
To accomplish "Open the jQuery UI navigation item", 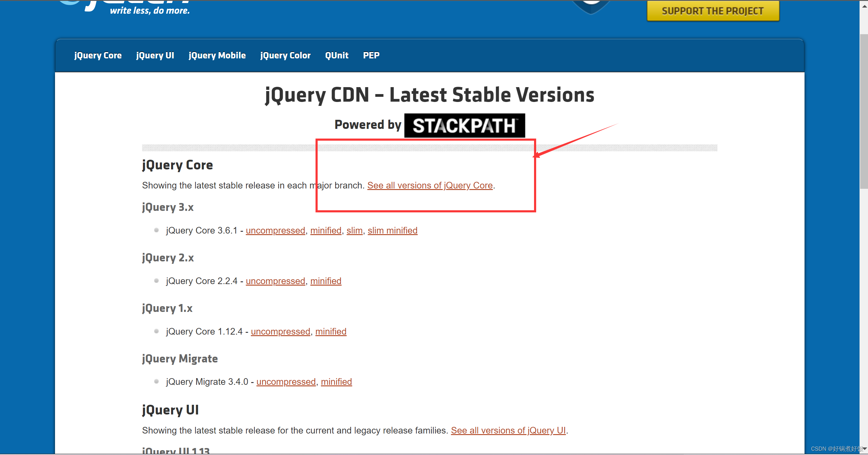I will pyautogui.click(x=155, y=55).
